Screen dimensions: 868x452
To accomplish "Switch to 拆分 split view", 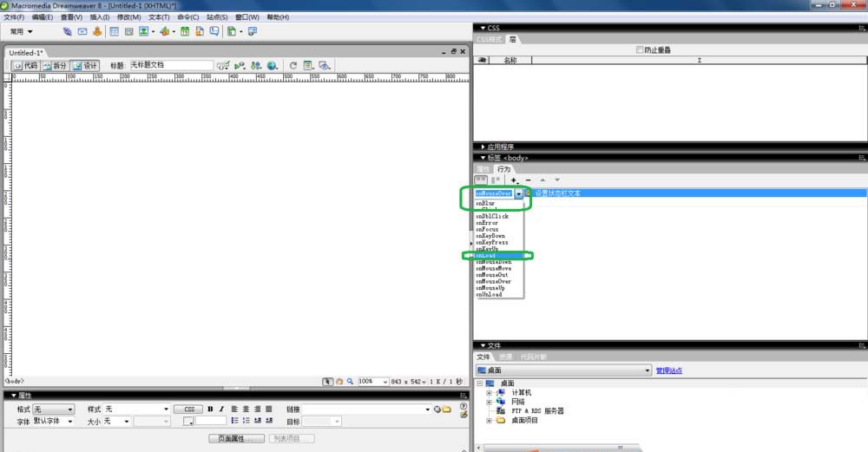I will (x=54, y=65).
